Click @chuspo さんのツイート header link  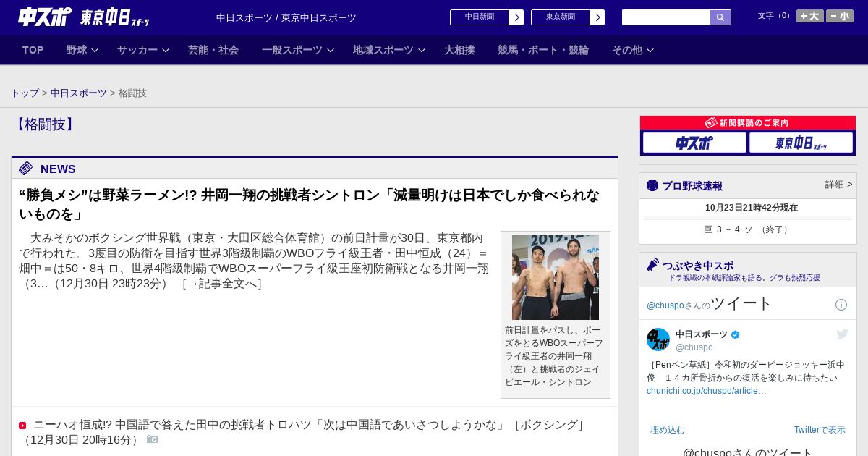pyautogui.click(x=710, y=303)
